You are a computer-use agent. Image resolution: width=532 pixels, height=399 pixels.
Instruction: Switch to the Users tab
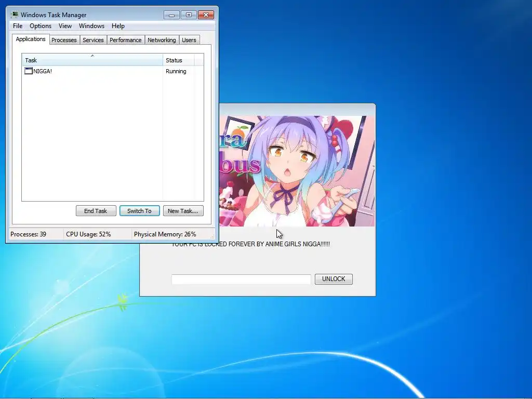pos(189,40)
